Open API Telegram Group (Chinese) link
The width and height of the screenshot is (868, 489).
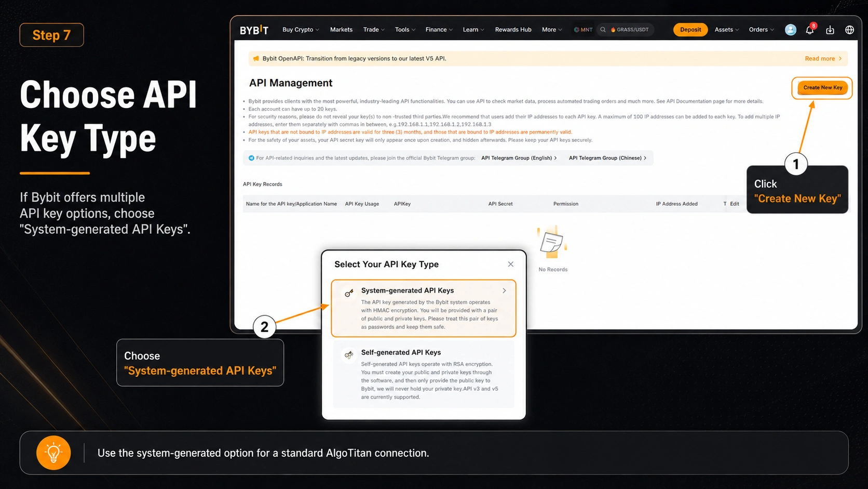pyautogui.click(x=607, y=158)
